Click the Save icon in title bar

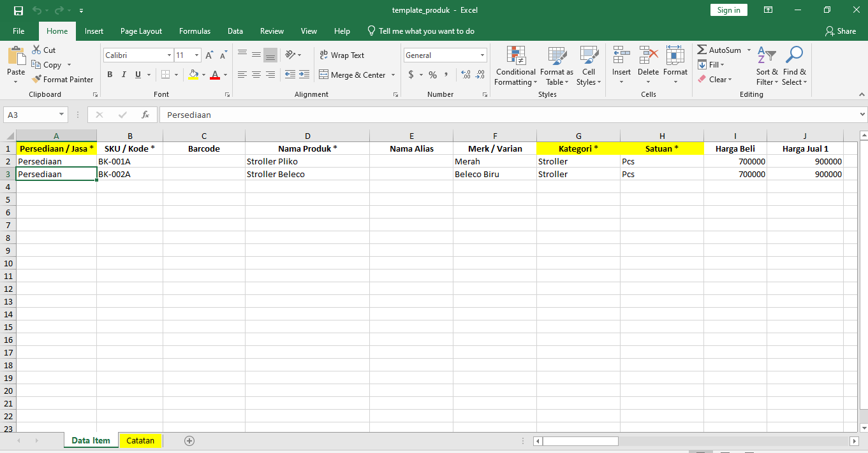click(18, 10)
